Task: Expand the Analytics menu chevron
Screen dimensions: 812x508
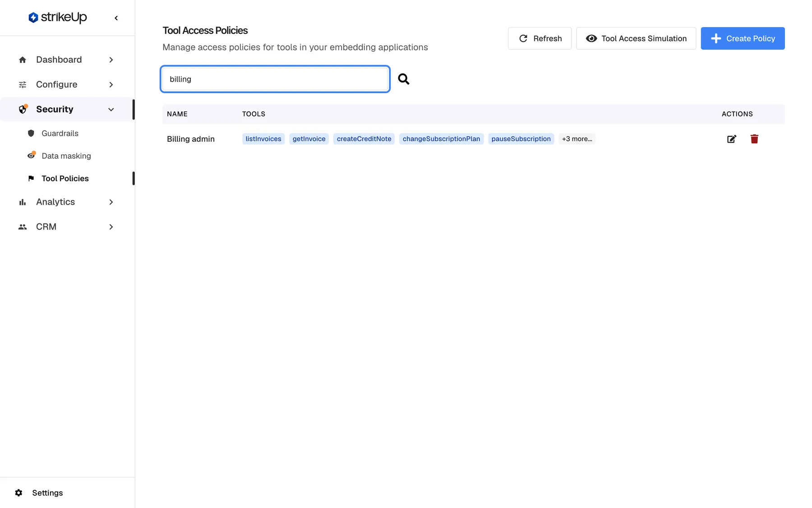Action: pos(111,202)
